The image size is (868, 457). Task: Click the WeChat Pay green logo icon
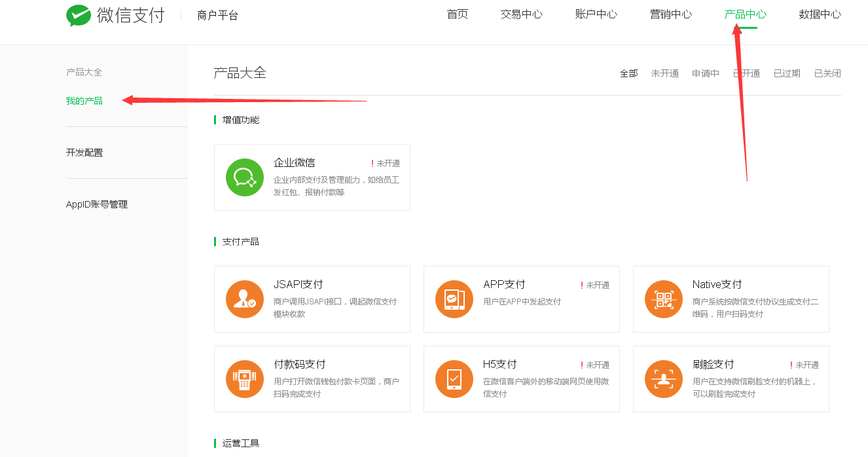coord(79,16)
